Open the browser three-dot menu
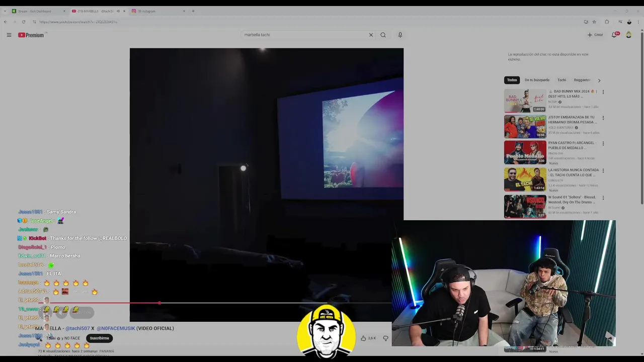This screenshot has height=362, width=644. coord(639,22)
